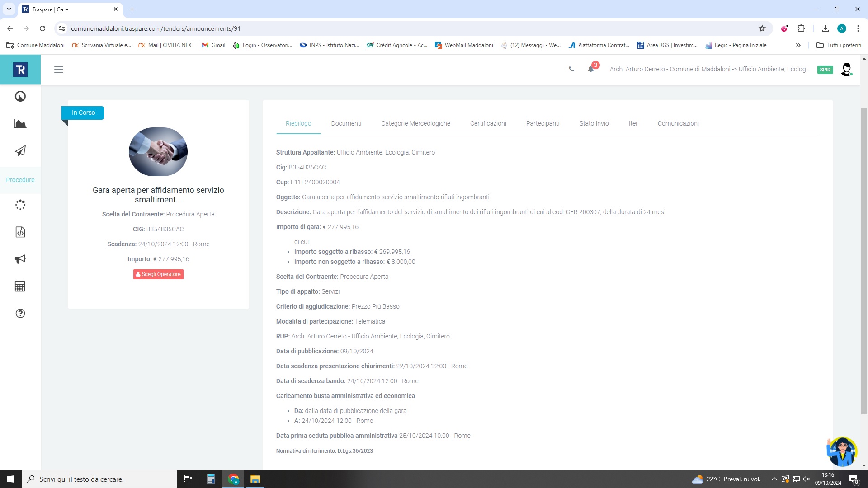This screenshot has height=488, width=868.
Task: Click the area chart statistics sidebar icon
Action: point(20,124)
